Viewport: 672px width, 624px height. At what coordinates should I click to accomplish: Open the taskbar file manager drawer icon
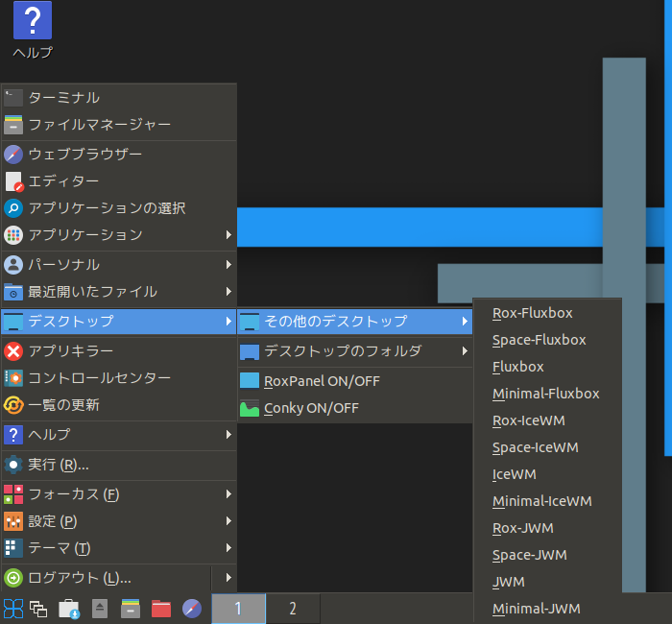(131, 609)
